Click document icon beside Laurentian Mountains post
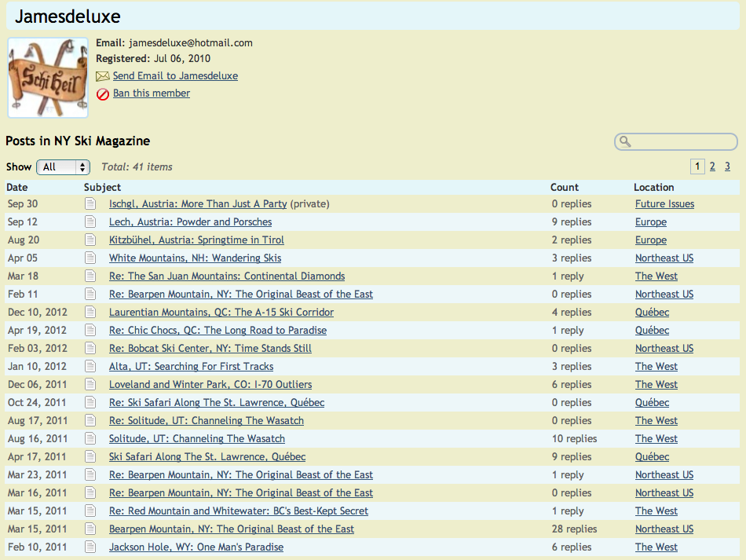 91,313
